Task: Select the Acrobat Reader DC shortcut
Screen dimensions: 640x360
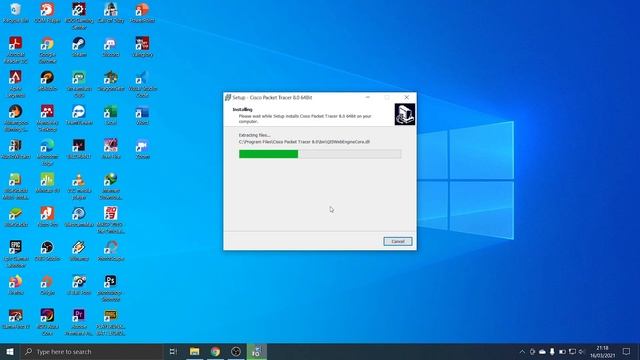Action: click(x=16, y=50)
